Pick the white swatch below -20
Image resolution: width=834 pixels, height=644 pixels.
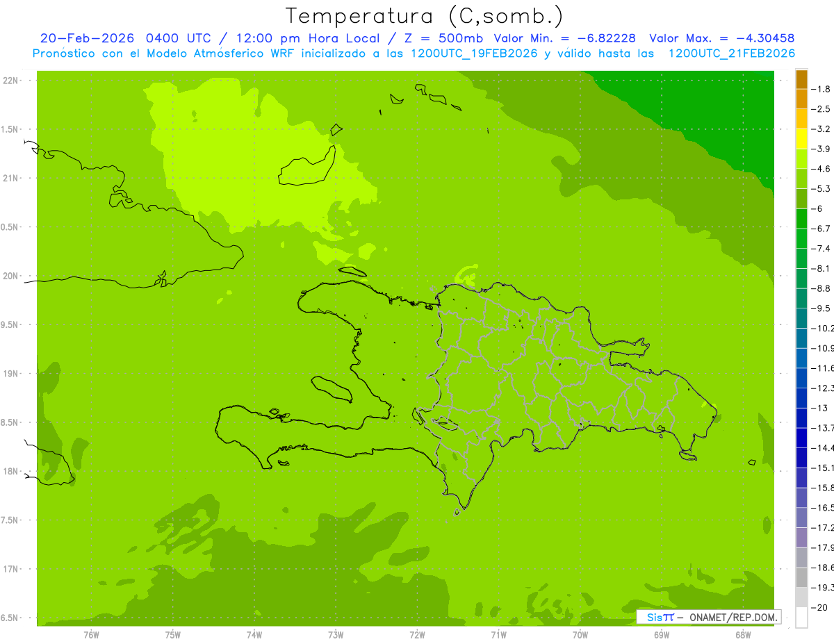pyautogui.click(x=801, y=618)
